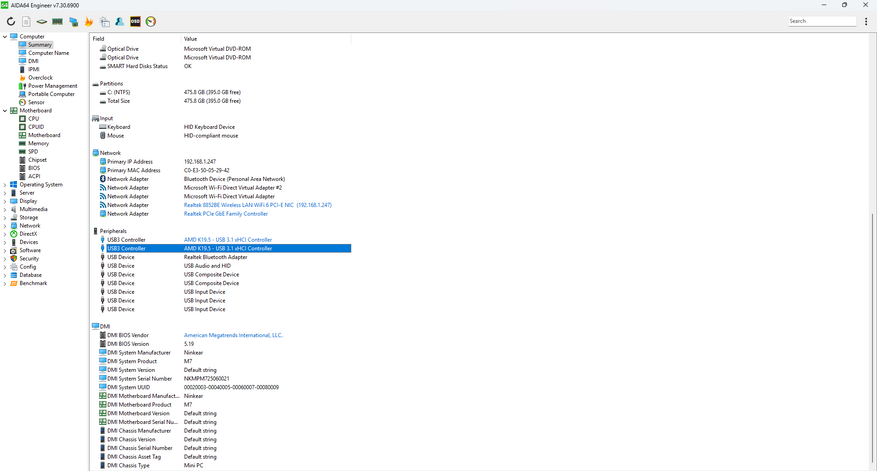877x471 pixels.
Task: Click the vertical scrollbar thumb
Action: tap(873, 338)
